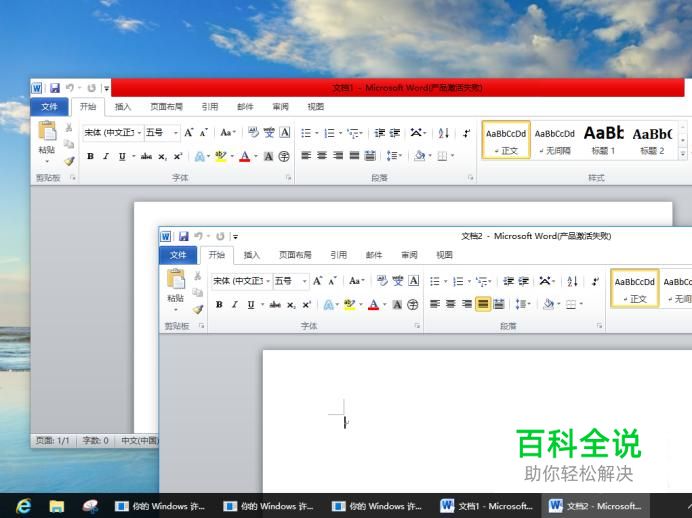Apply strikethrough in 文档2 window
The height and width of the screenshot is (518, 692).
click(x=275, y=304)
